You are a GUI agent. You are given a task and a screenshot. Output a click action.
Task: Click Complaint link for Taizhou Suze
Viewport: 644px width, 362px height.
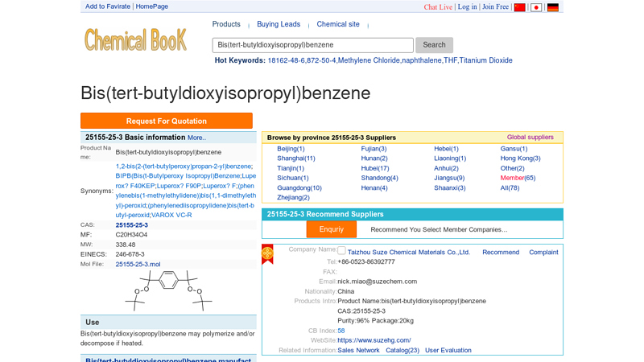543,253
